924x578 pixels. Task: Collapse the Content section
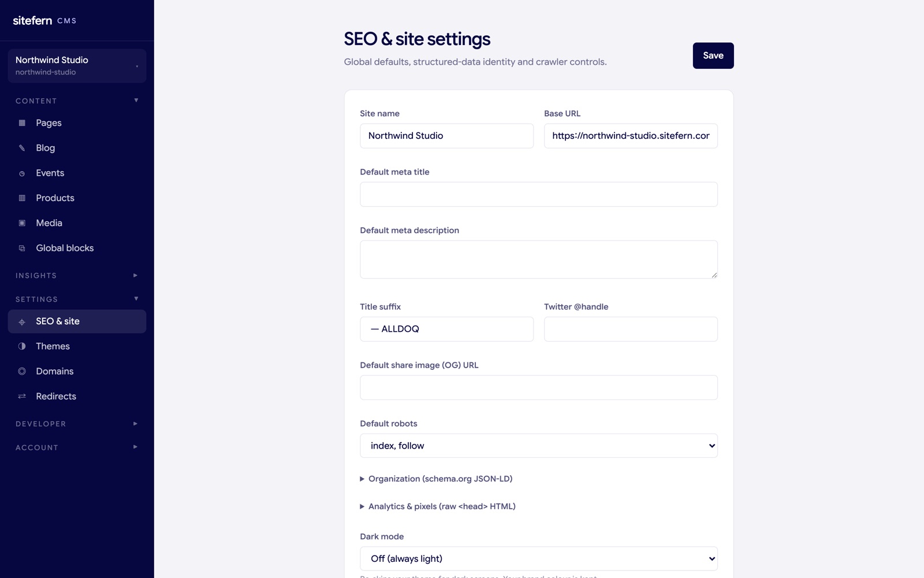click(77, 101)
